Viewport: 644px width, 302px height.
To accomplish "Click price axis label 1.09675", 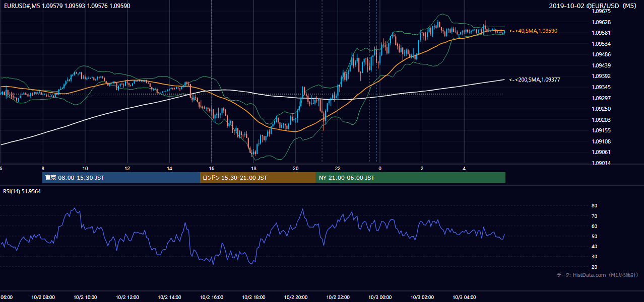I will tap(600, 12).
